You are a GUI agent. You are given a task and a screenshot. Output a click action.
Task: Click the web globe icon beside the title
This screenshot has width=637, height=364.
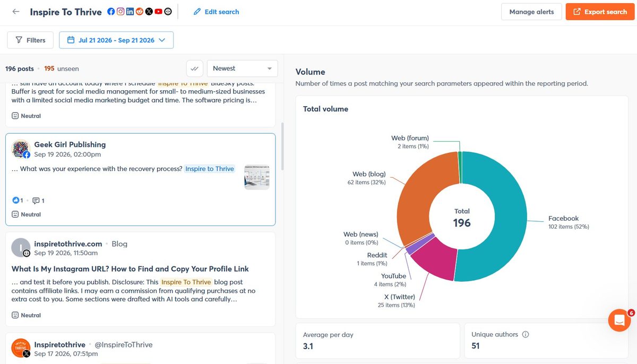click(168, 12)
